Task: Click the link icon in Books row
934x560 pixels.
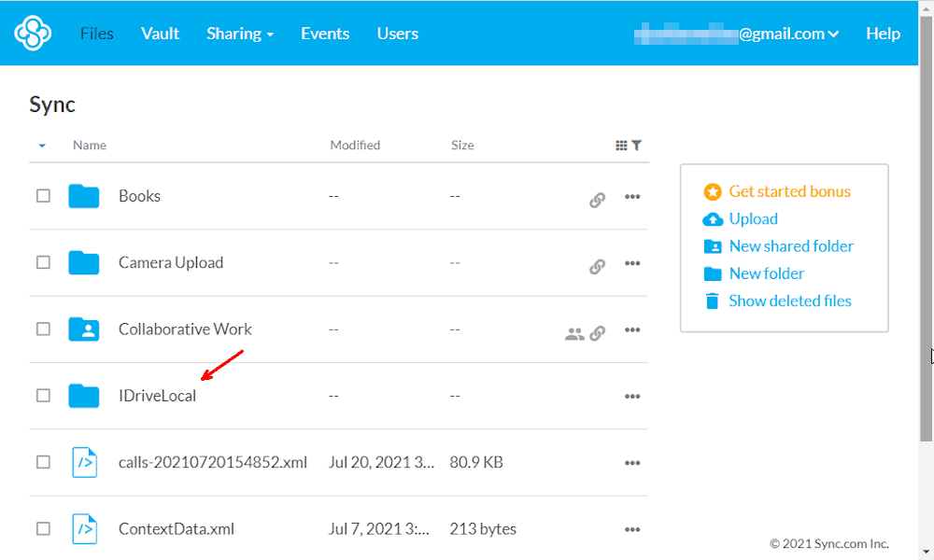Action: (598, 200)
